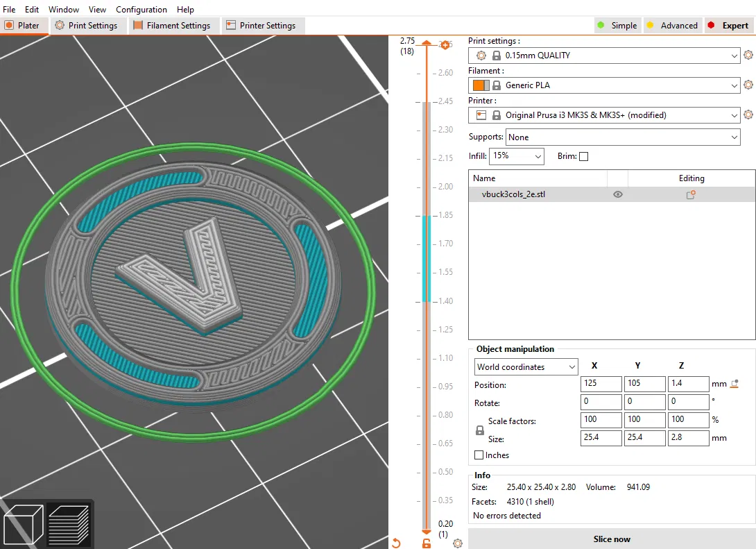The width and height of the screenshot is (756, 549).
Task: Click the Size Y field showing 25.4
Action: 644,437
